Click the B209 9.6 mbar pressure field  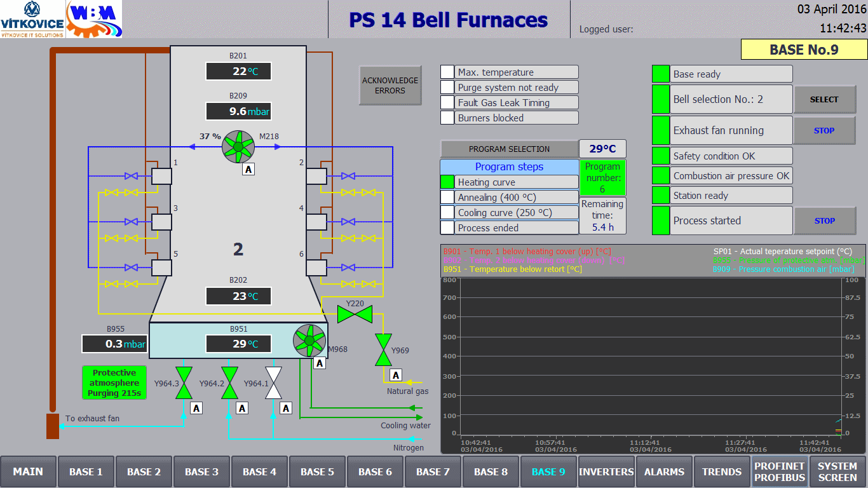click(x=238, y=111)
